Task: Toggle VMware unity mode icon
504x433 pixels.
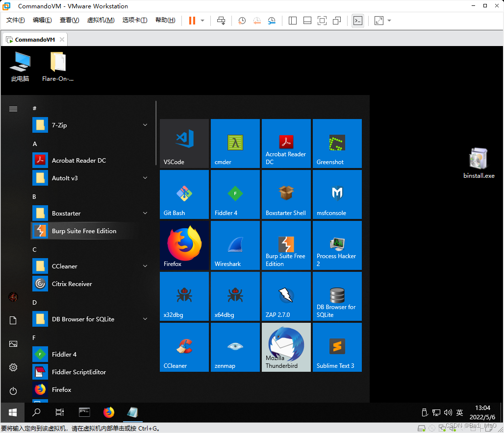Action: (336, 21)
